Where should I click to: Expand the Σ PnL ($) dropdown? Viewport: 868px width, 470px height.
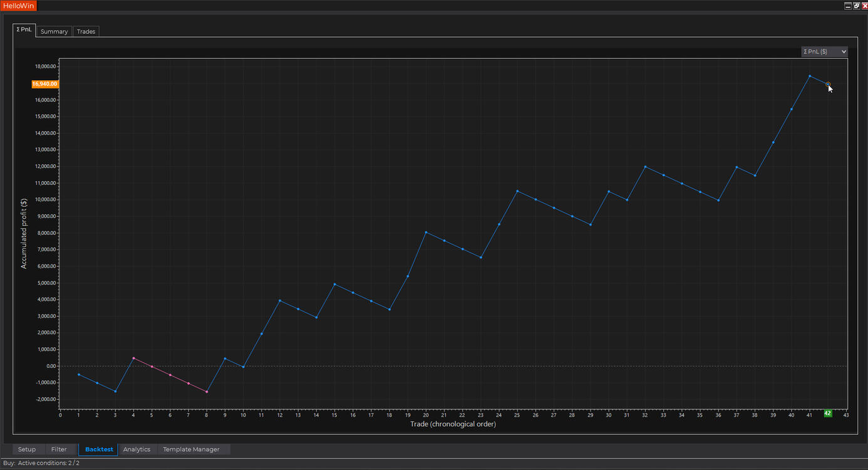tap(824, 51)
